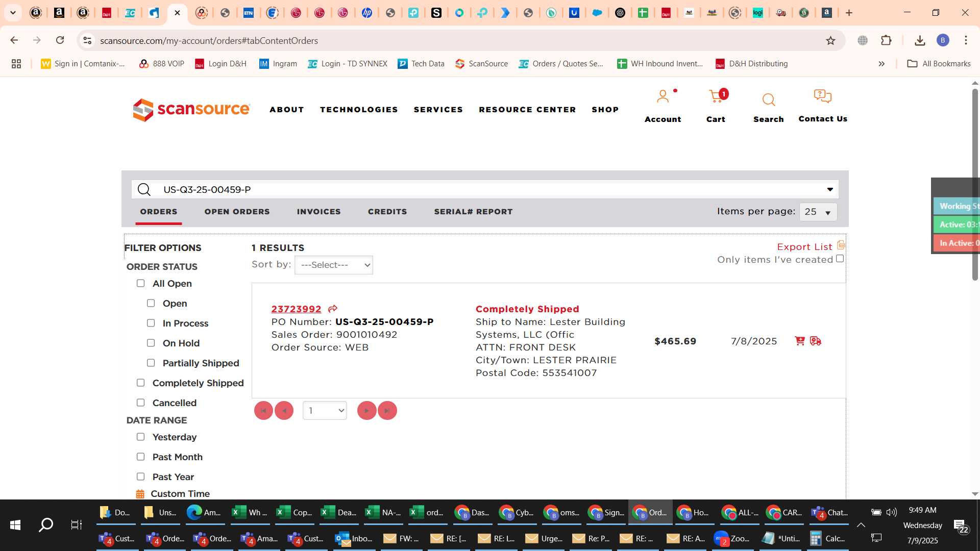Image resolution: width=980 pixels, height=551 pixels.
Task: Open Windows Start menu
Action: pos(15,524)
